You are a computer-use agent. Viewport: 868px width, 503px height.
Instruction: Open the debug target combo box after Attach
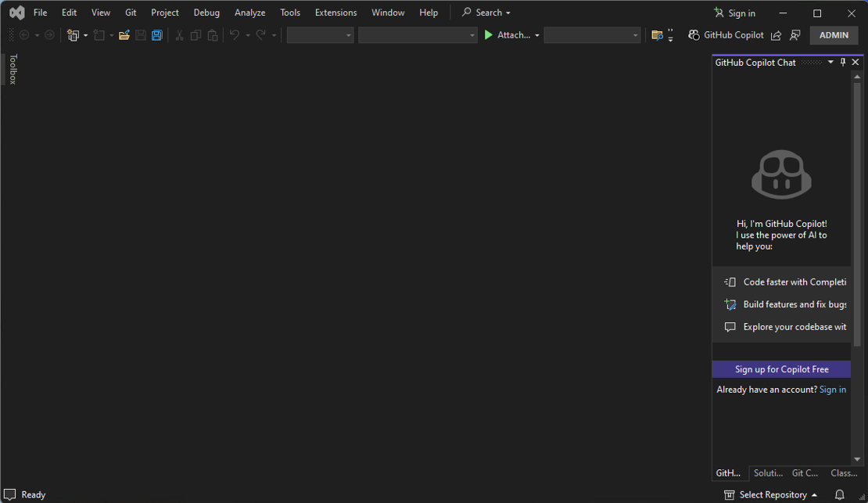[592, 35]
